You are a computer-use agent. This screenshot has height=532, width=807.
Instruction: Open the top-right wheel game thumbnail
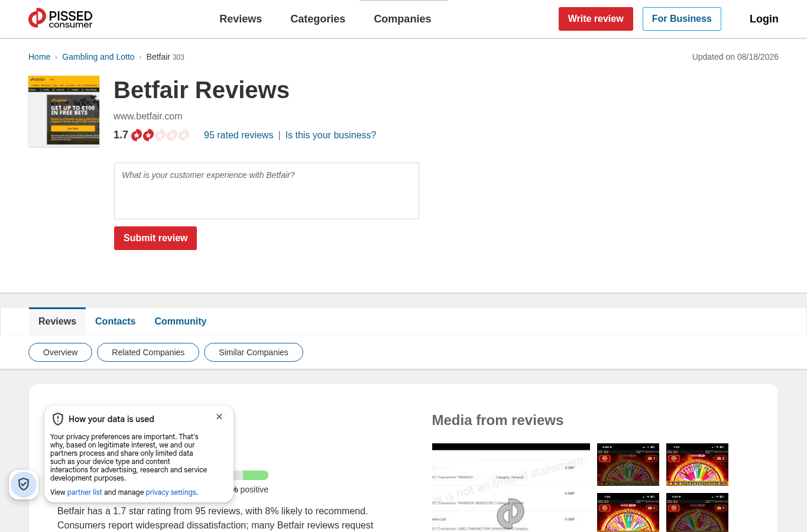(x=697, y=465)
